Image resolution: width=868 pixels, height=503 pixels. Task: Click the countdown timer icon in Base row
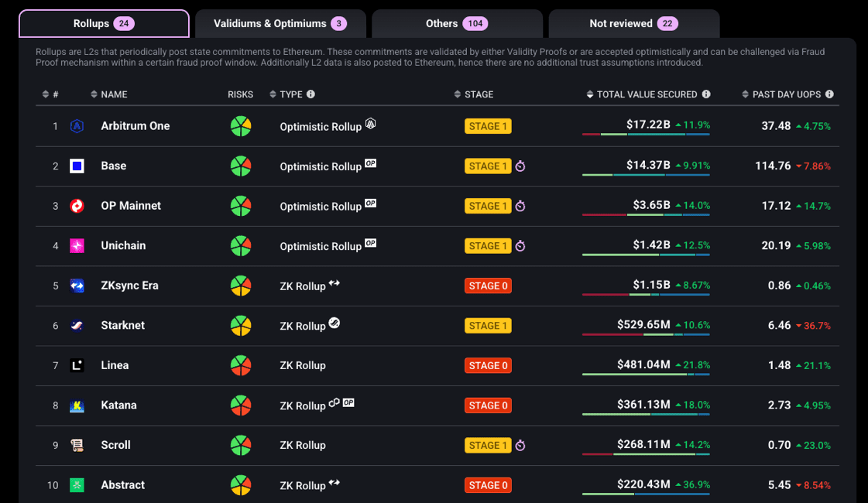pyautogui.click(x=520, y=166)
